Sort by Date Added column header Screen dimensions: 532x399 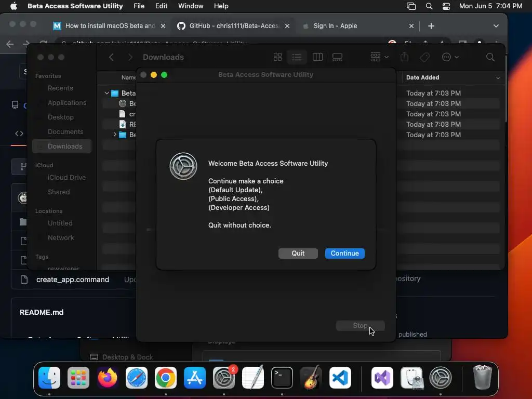[423, 77]
